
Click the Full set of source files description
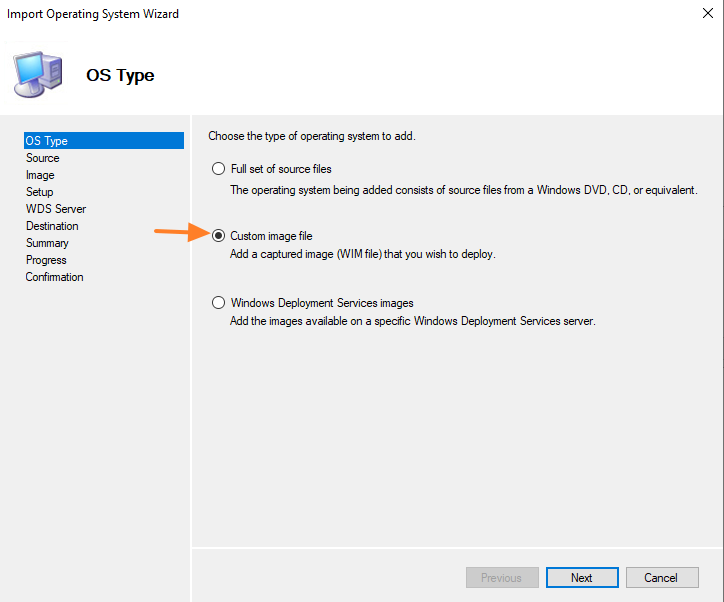coord(463,189)
